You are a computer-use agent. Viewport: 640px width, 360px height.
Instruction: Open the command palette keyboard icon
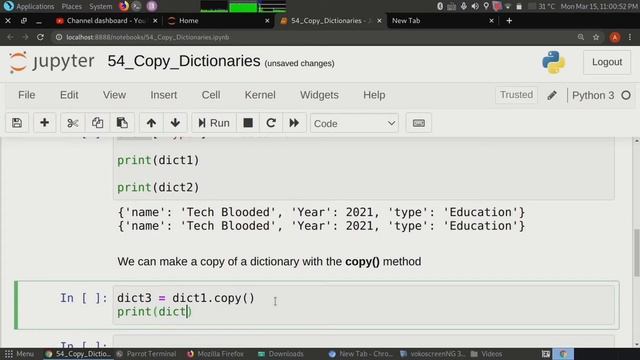[x=418, y=123]
